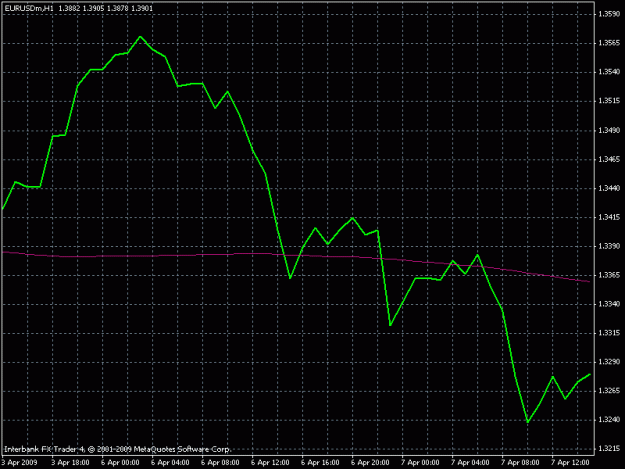
Task: Click the 6 Apr 08:00 time label
Action: click(220, 463)
